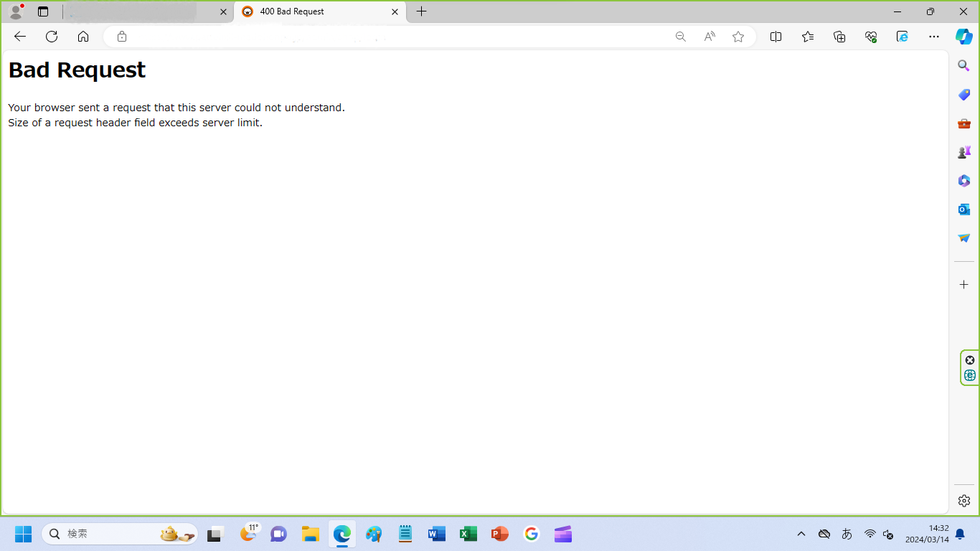Open the green globe floating widget
Screen dimensions: 980x551
coord(970,375)
